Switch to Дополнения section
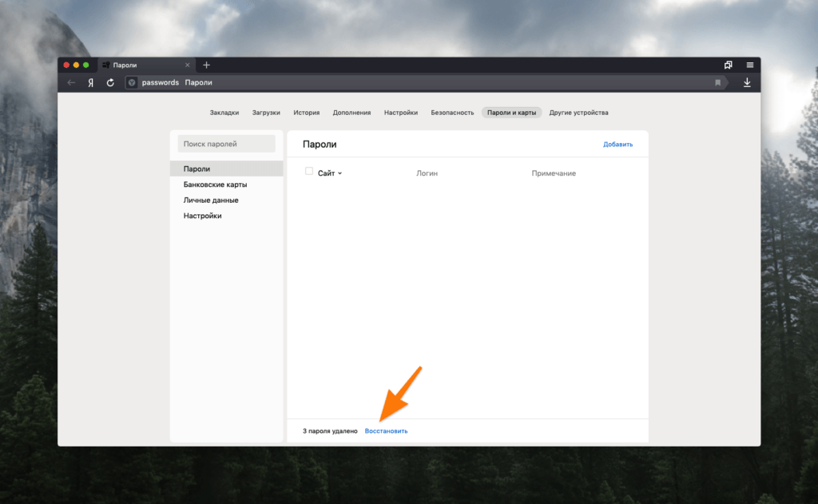 coord(351,113)
